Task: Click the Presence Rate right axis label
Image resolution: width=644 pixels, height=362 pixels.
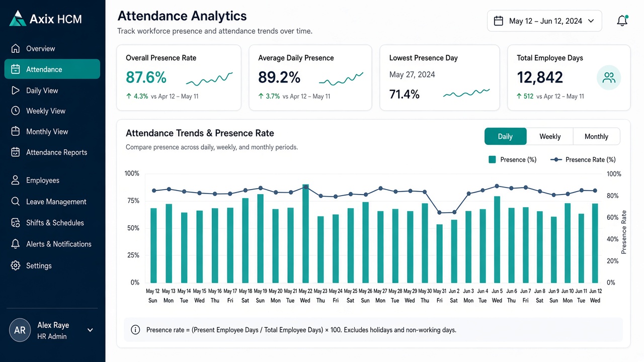Action: tap(624, 232)
